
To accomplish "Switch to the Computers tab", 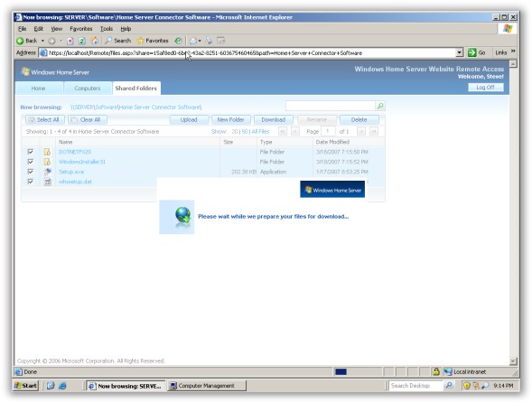I will tap(88, 89).
